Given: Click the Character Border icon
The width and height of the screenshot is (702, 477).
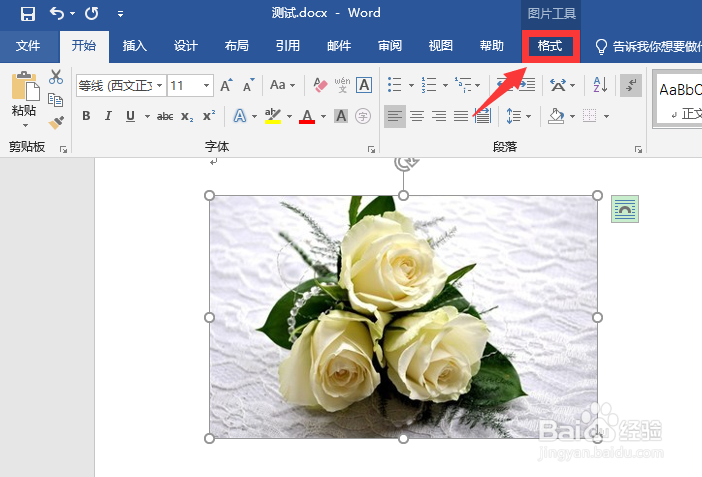Looking at the screenshot, I should point(364,85).
